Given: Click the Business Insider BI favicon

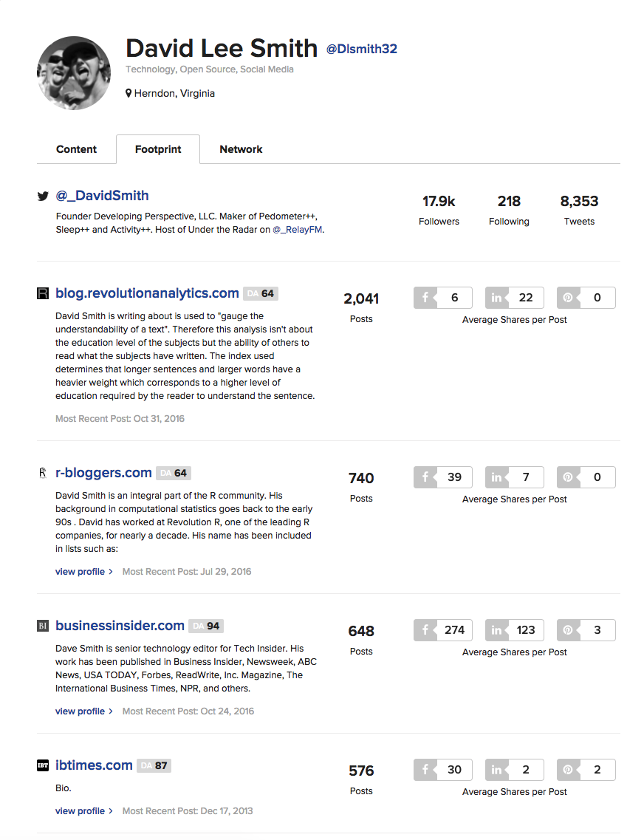Looking at the screenshot, I should click(43, 626).
